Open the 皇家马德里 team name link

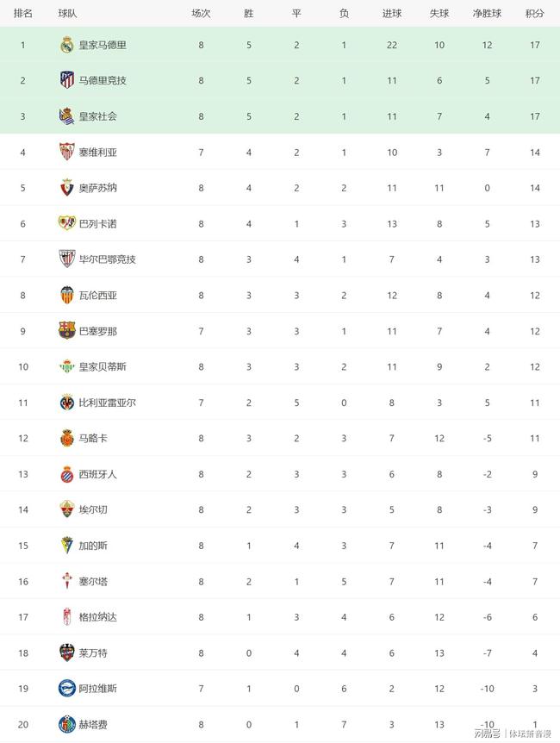pos(103,45)
